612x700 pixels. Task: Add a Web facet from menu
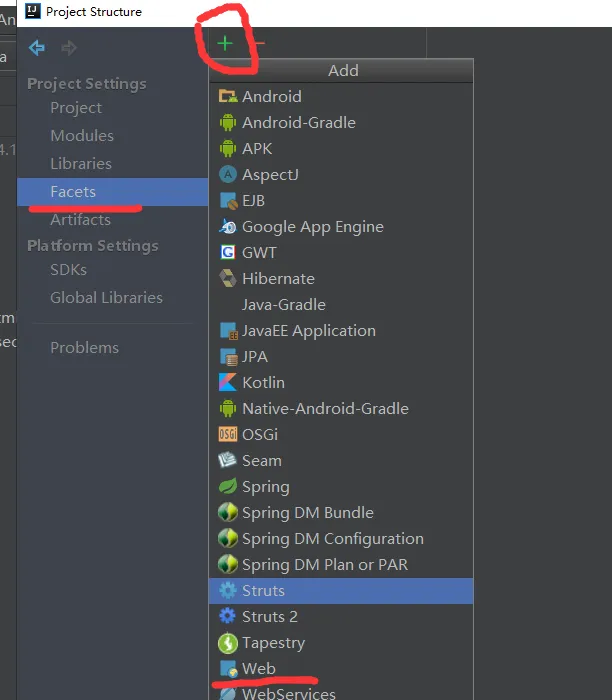(259, 669)
